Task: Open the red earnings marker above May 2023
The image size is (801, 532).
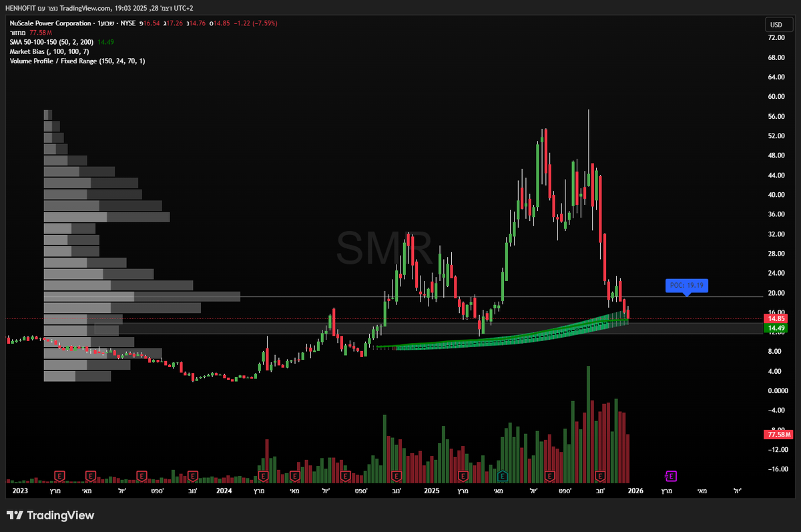Action: coord(91,476)
